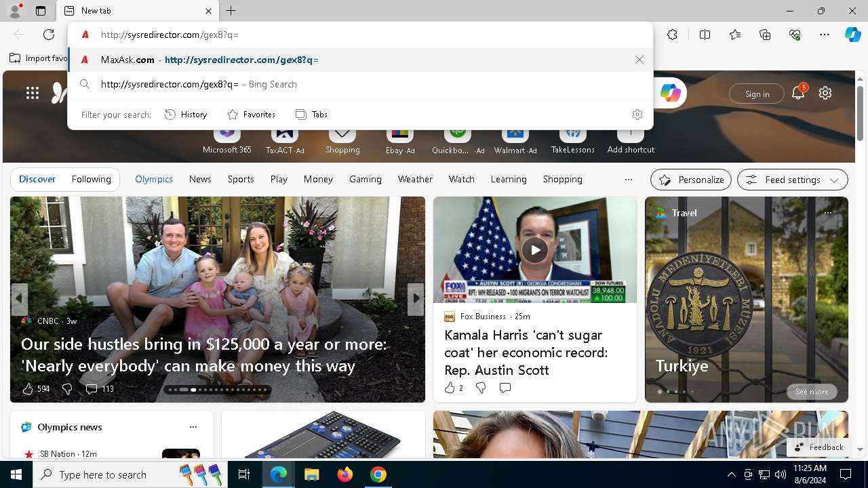
Task: Open Favorites star toolbar icon
Action: pyautogui.click(x=735, y=35)
